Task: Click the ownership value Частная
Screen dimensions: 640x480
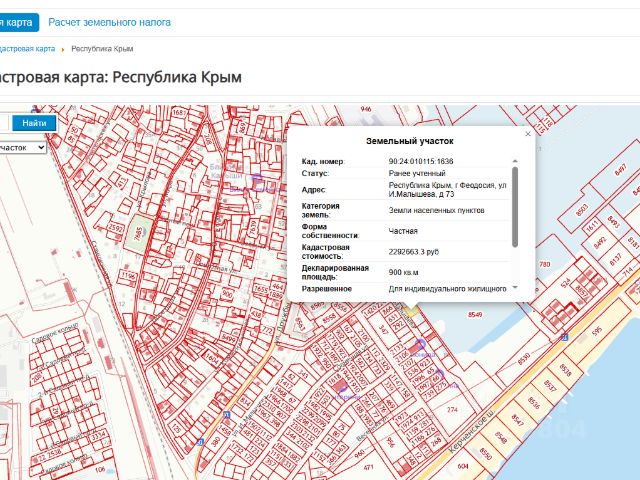Action: pos(403,231)
